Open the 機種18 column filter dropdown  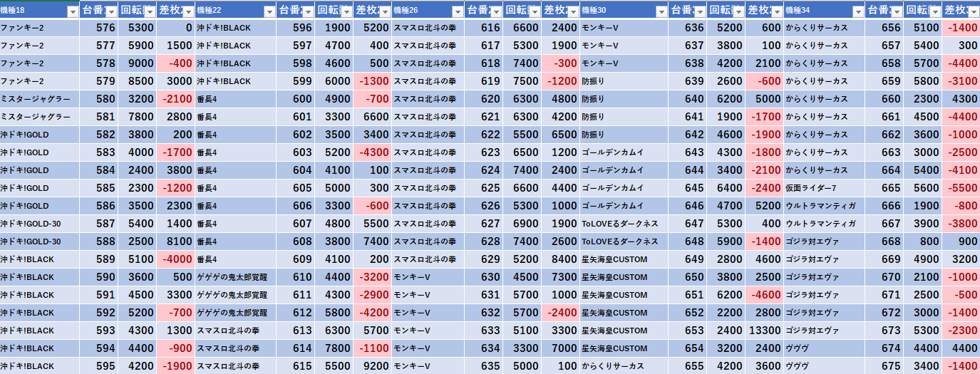73,11
